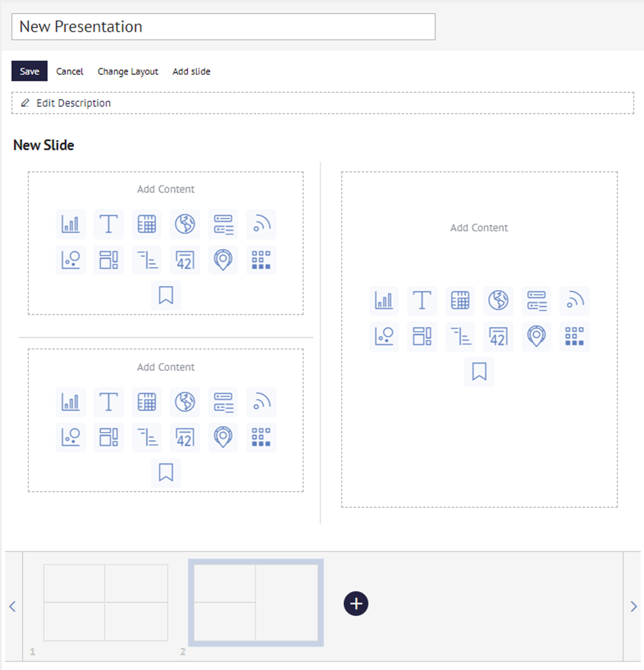Add location pin in right-side panel
The height and width of the screenshot is (670, 644).
(537, 336)
